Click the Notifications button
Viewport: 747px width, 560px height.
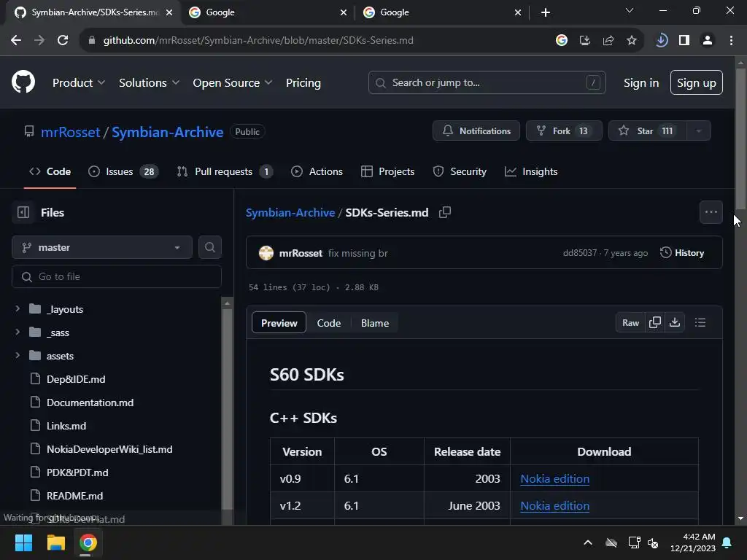tap(476, 131)
